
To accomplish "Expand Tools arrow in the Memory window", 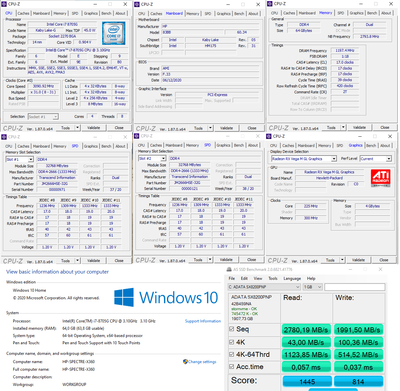I will (x=343, y=127).
